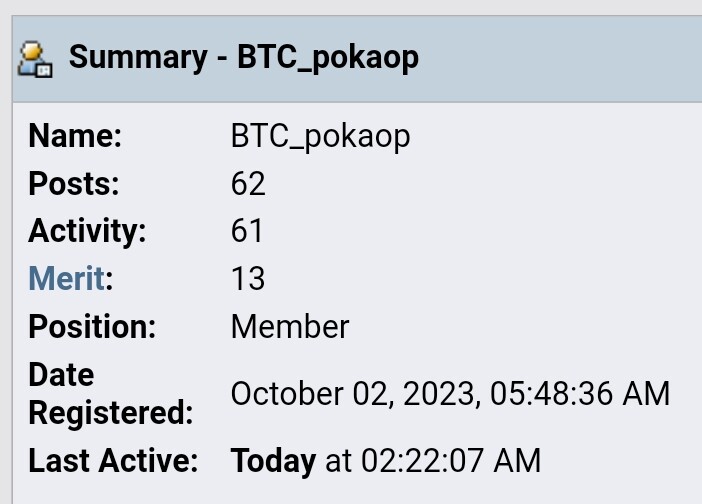
Task: Select the activity value 61
Action: pyautogui.click(x=247, y=231)
